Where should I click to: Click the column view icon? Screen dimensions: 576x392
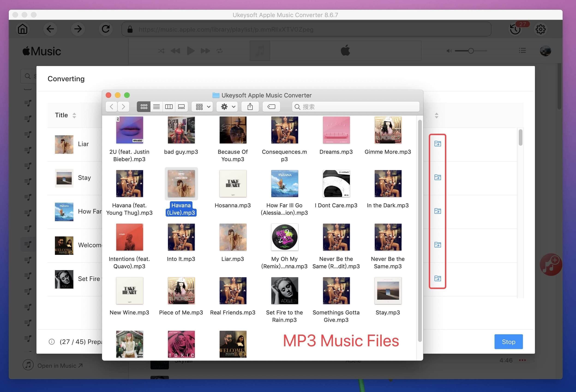pyautogui.click(x=168, y=106)
